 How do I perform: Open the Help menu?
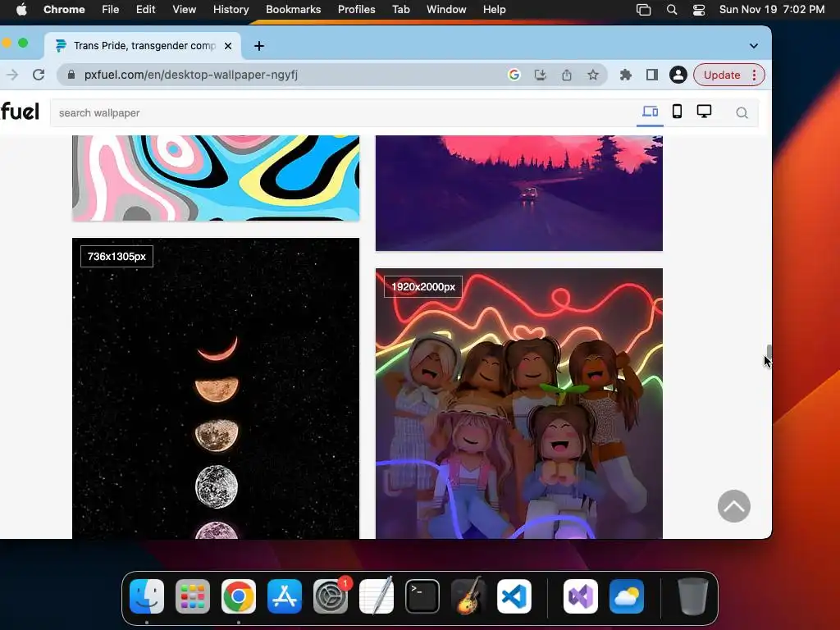coord(494,10)
